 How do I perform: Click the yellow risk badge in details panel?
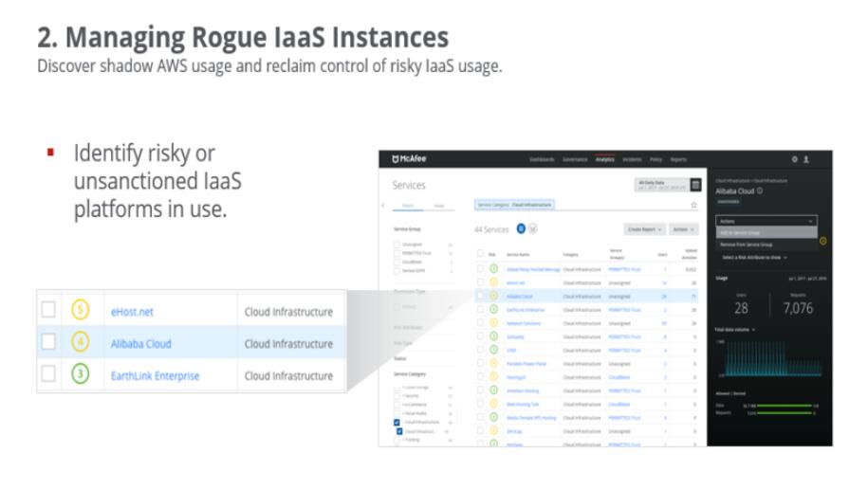click(823, 241)
